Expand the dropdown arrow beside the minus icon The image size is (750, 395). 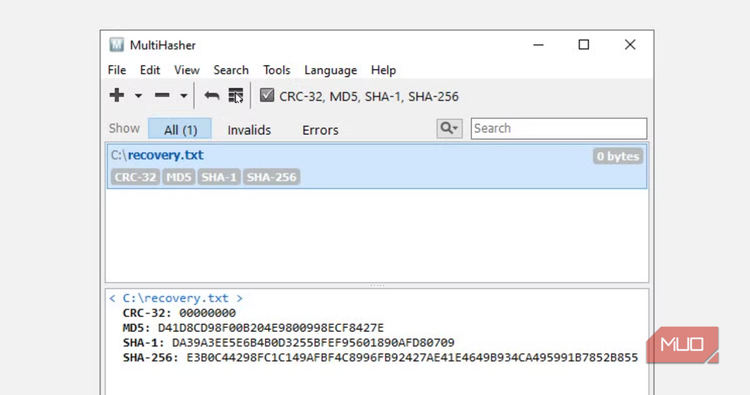[184, 96]
